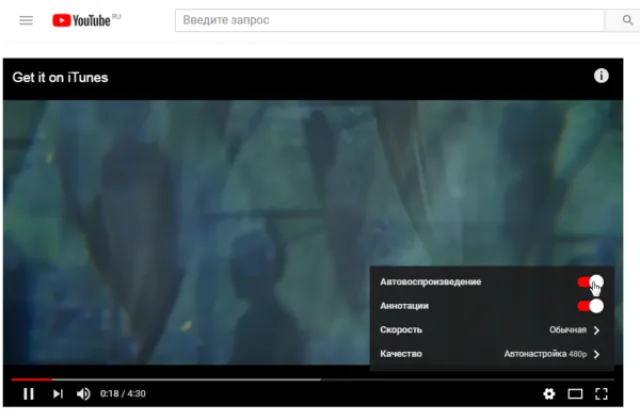640x420 pixels.
Task: Click the video frame area
Action: (313, 232)
